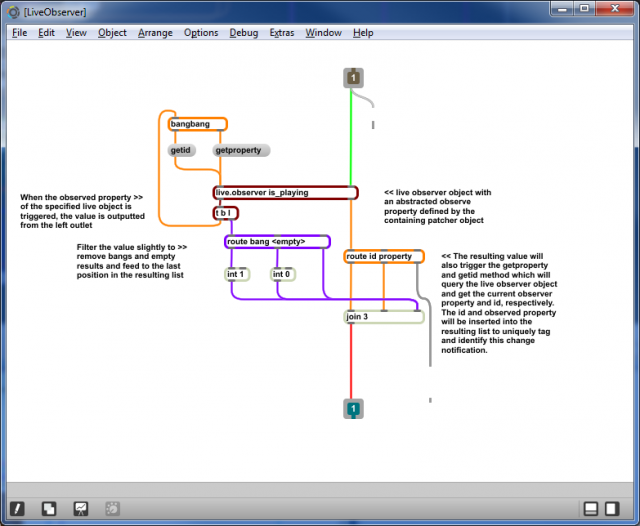The width and height of the screenshot is (640, 526).
Task: Open the File menu
Action: pyautogui.click(x=19, y=33)
